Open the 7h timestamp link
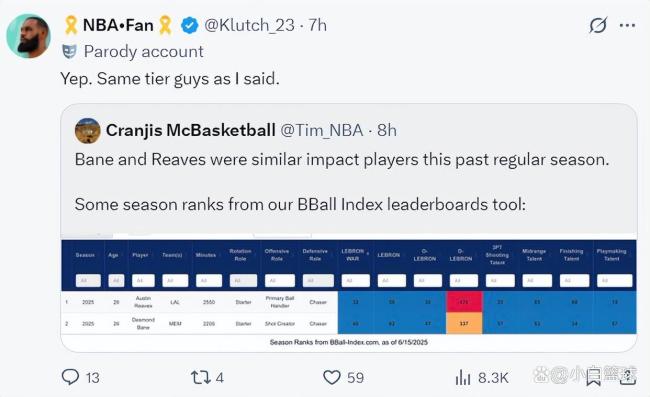The image size is (650, 397). pyautogui.click(x=318, y=25)
